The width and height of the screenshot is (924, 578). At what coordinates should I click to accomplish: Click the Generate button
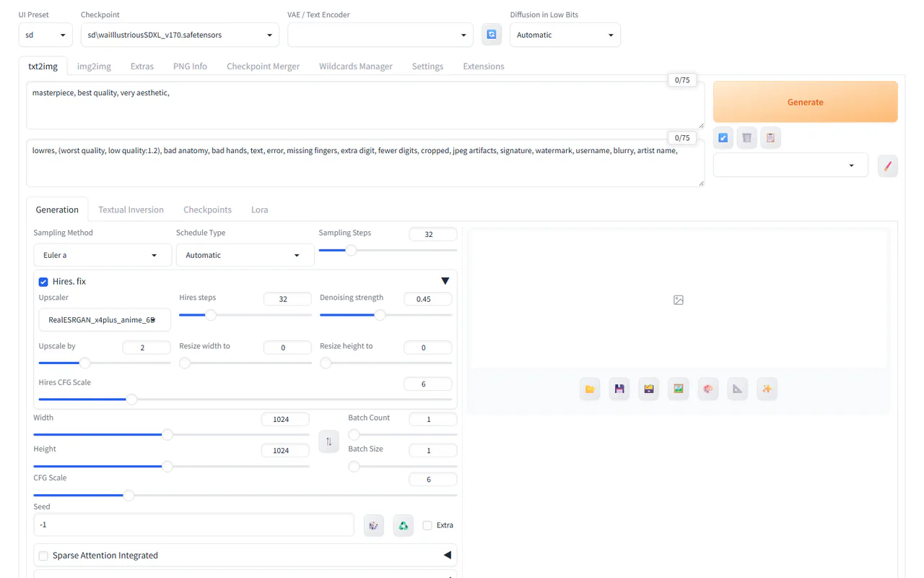point(806,102)
